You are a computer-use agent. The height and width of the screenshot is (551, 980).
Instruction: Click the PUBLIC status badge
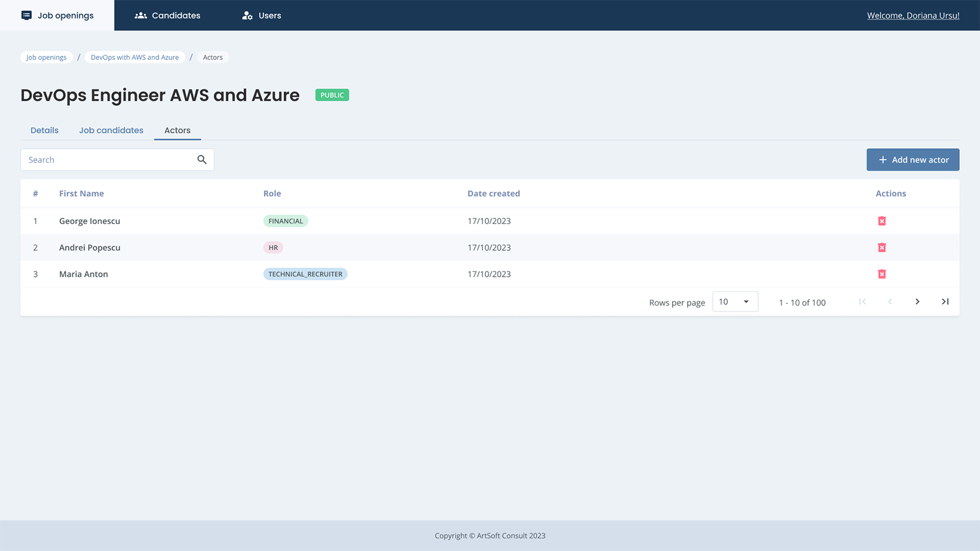(332, 95)
